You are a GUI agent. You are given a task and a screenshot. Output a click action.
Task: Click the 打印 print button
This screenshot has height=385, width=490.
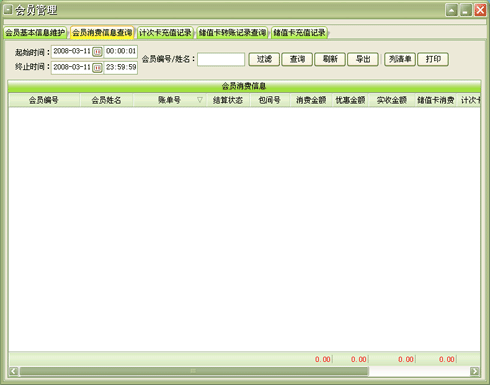click(x=433, y=59)
